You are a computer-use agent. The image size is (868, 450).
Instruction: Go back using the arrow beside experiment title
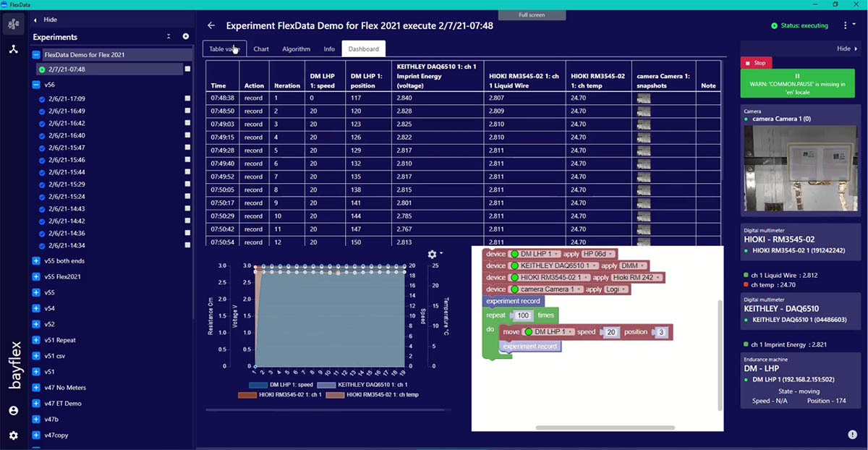click(x=211, y=25)
